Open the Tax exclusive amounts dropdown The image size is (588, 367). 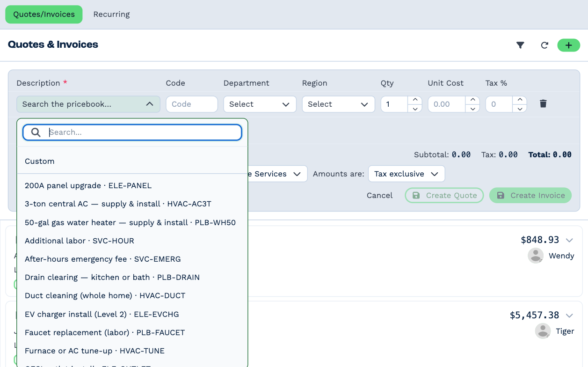point(407,174)
